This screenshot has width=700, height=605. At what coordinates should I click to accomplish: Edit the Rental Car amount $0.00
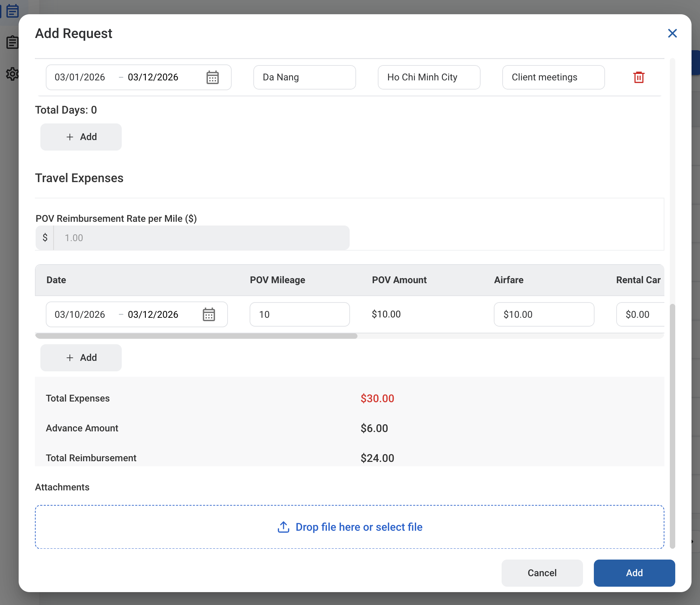(640, 314)
